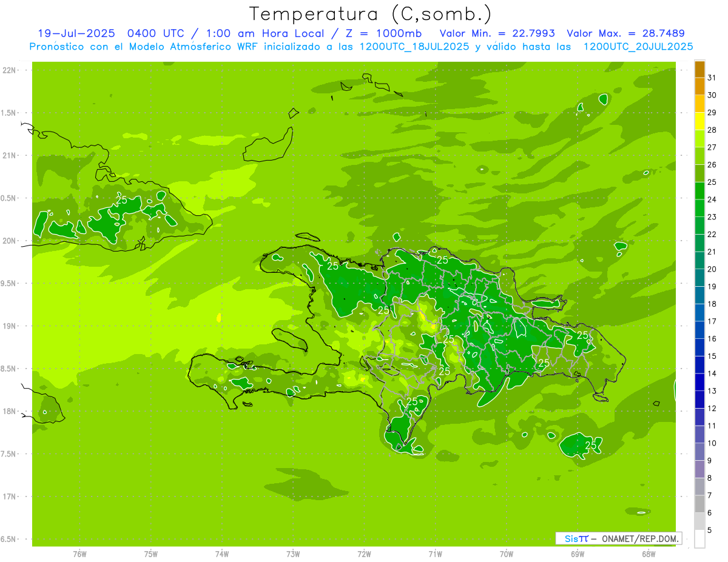Click the green colorbar segment between 24 and 25
The image size is (728, 562).
tap(699, 191)
